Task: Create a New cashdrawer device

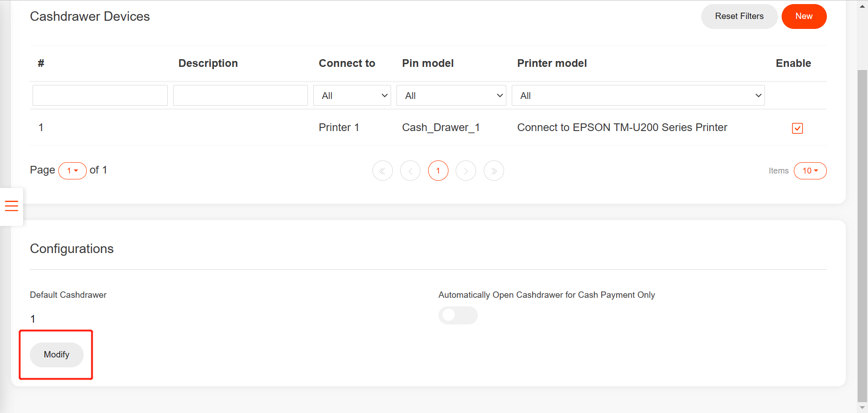Action: pyautogui.click(x=803, y=16)
